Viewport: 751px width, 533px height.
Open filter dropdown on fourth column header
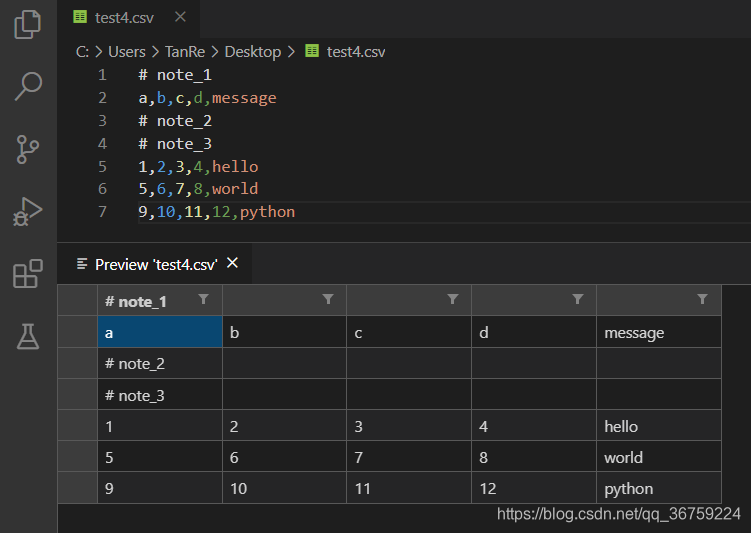click(577, 299)
